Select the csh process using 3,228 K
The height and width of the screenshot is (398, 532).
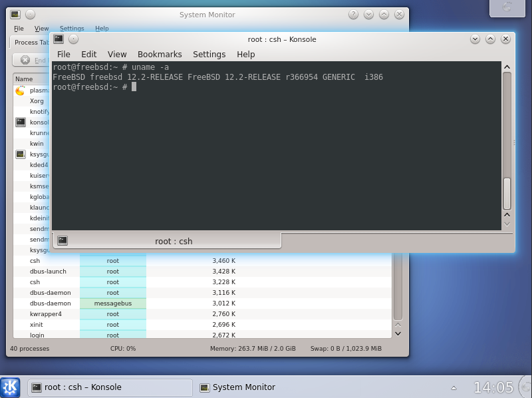(202, 282)
